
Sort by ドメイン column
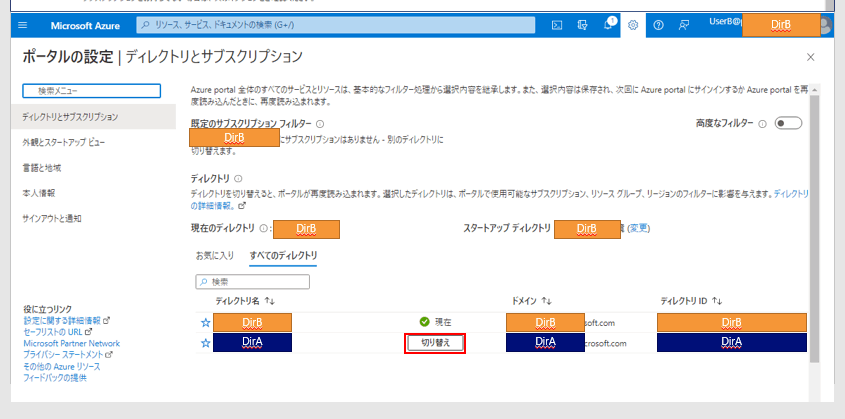[532, 301]
